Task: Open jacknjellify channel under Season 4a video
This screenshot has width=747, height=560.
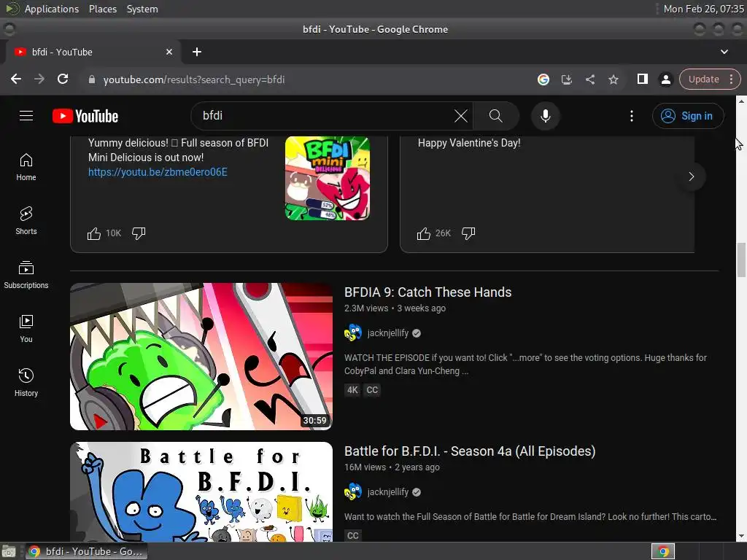Action: [x=388, y=492]
